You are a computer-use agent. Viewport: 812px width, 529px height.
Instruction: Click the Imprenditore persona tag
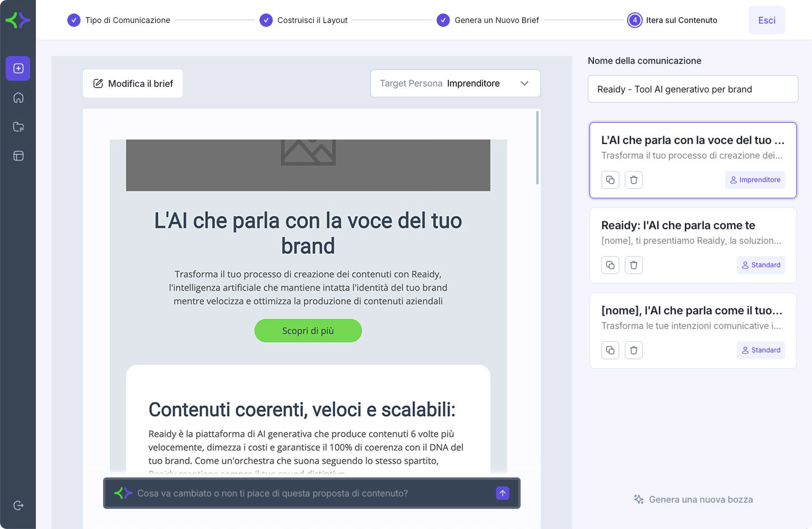[x=755, y=180]
